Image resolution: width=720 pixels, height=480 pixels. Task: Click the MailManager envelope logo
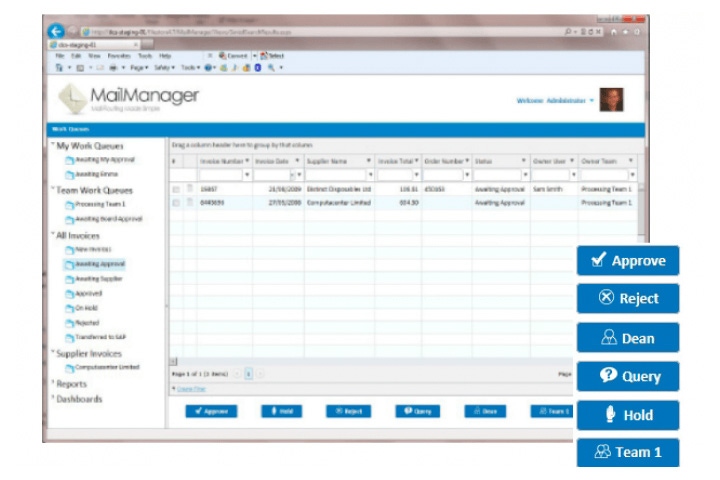(72, 98)
